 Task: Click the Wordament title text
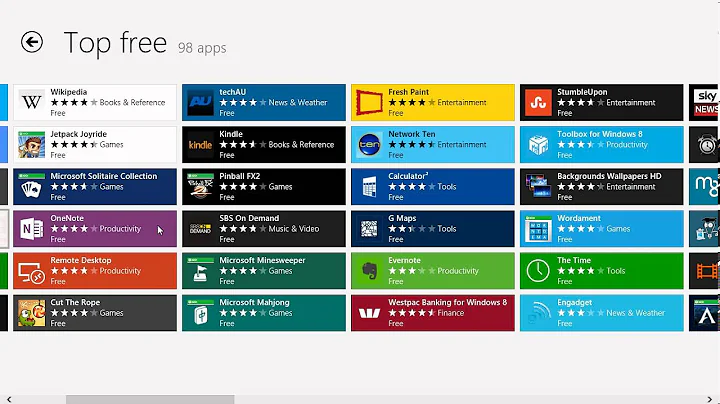579,218
